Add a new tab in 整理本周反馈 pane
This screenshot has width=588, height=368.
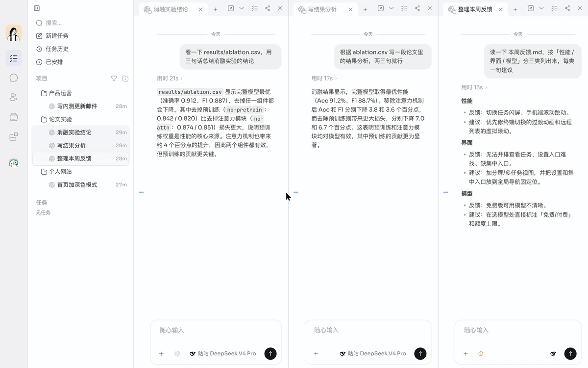pos(515,9)
